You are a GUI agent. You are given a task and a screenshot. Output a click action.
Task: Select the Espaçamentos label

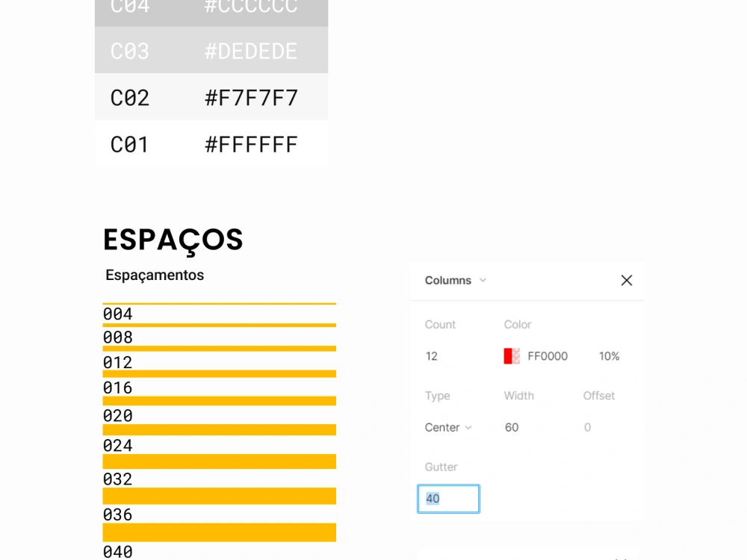155,275
